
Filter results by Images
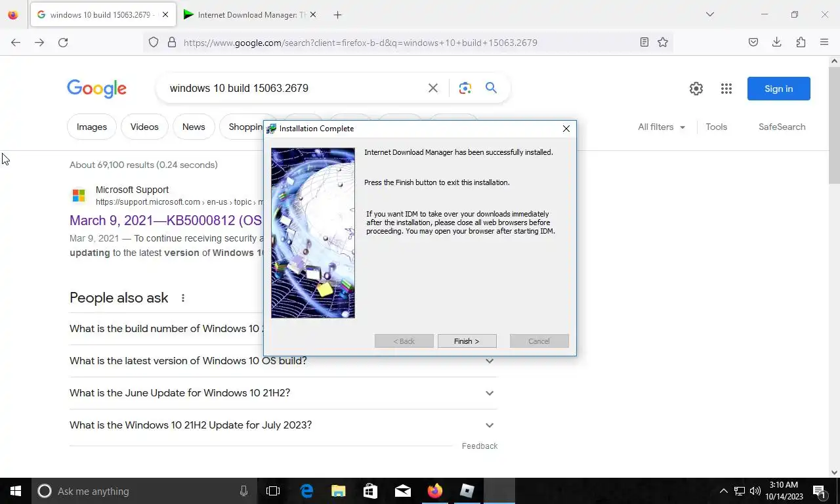(x=92, y=127)
